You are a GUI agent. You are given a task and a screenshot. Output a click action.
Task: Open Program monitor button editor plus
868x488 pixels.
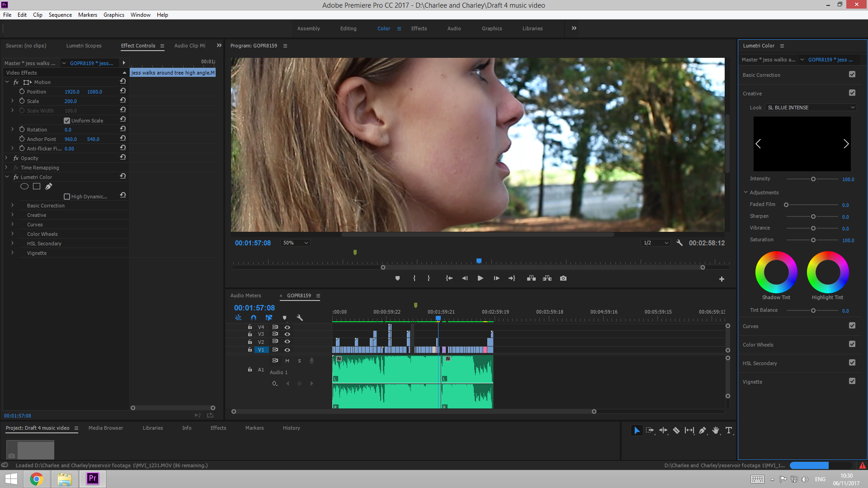tap(722, 279)
